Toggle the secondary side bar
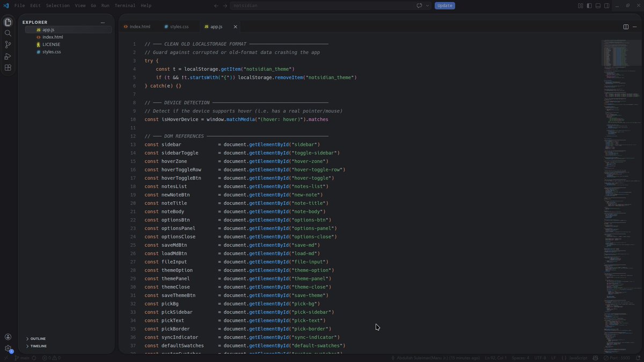644x362 pixels. pos(606,5)
